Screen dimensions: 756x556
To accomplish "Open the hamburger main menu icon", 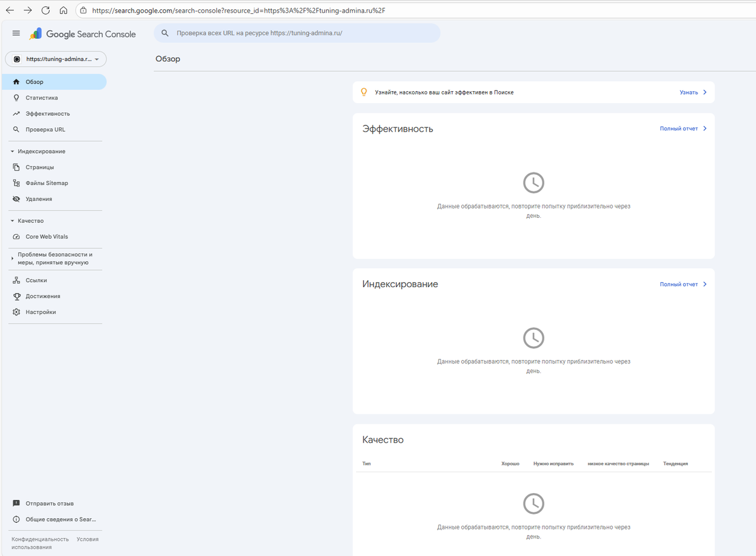I will click(16, 33).
